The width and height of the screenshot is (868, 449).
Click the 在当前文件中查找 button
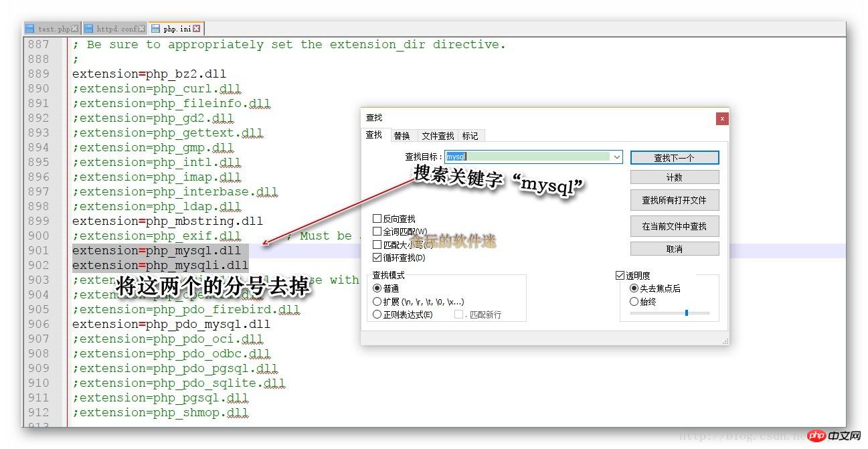coord(675,226)
